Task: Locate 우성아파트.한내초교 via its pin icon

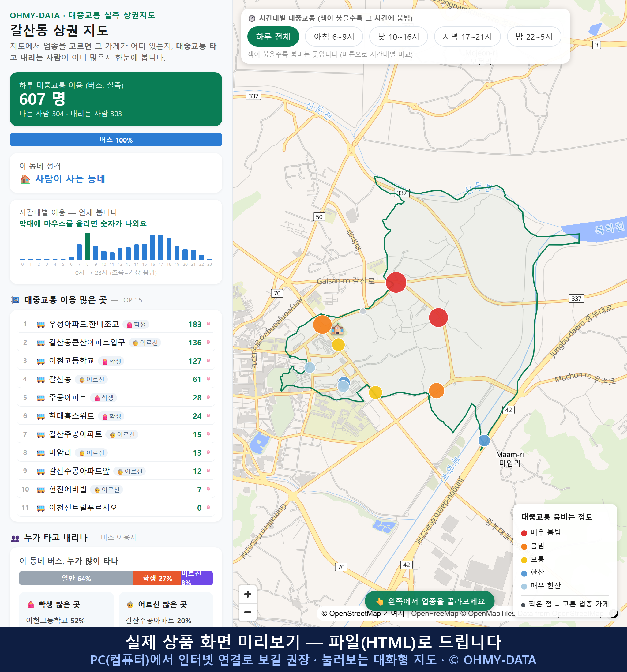Action: [208, 325]
